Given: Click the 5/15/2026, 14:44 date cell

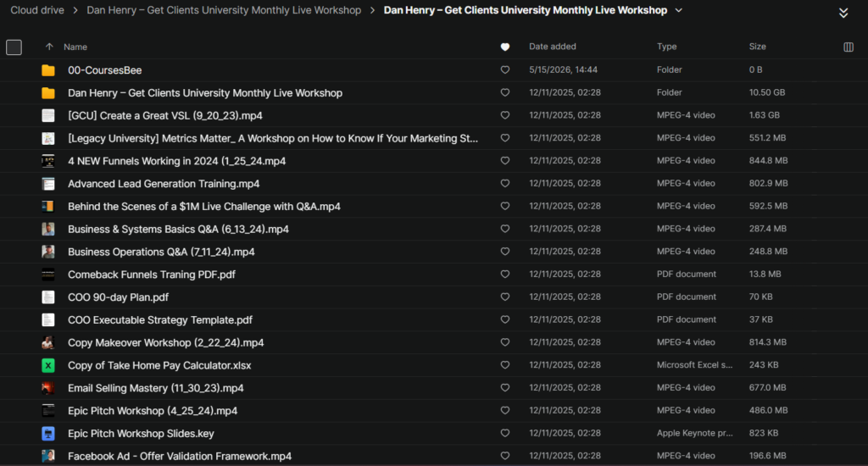Looking at the screenshot, I should click(563, 69).
